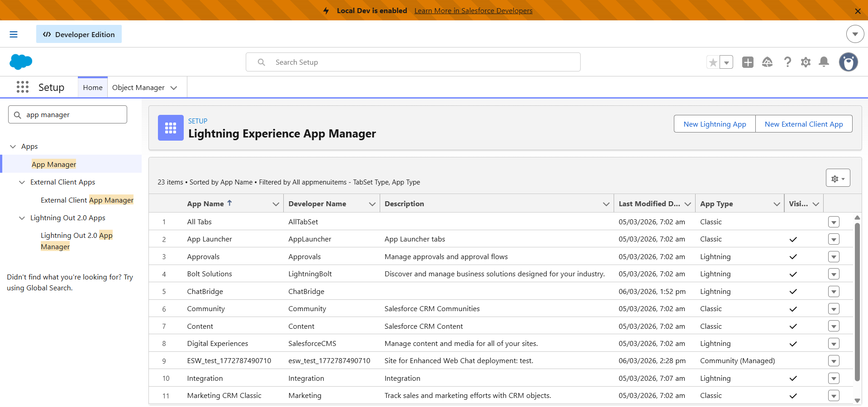The image size is (868, 407).
Task: Collapse Lightning Out 2.0 Apps node
Action: click(22, 218)
